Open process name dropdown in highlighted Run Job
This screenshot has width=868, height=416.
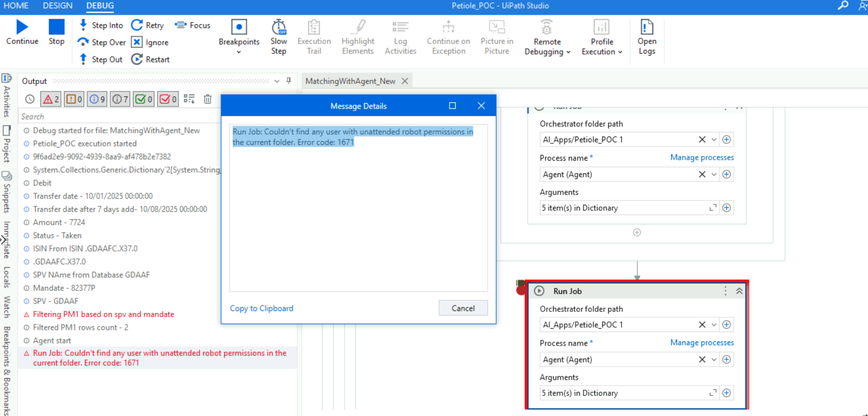[x=714, y=359]
